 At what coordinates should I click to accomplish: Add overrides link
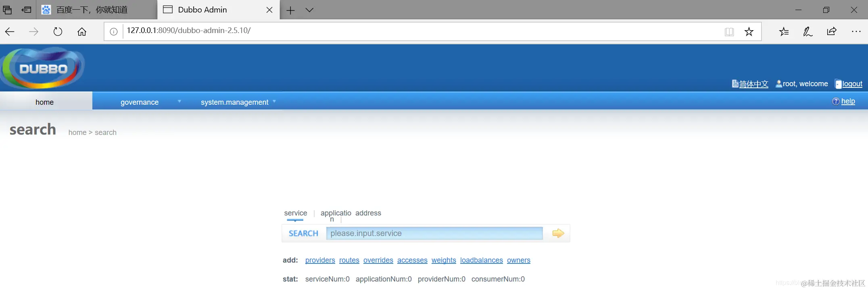(378, 260)
